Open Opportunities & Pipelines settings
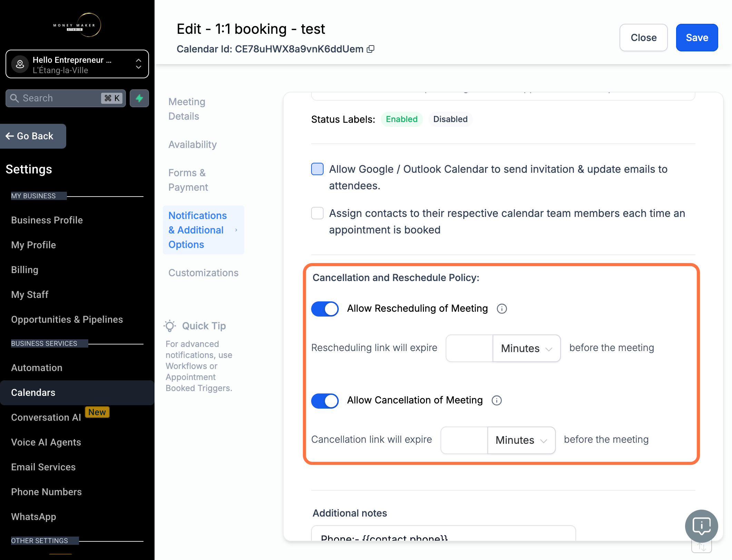This screenshot has width=732, height=560. [x=67, y=319]
